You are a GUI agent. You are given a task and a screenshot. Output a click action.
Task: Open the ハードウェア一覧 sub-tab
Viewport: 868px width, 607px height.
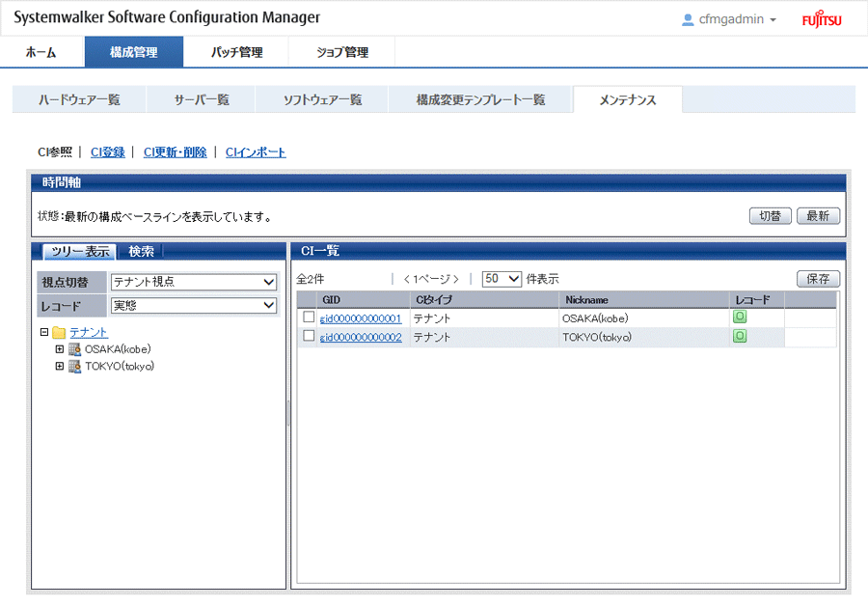pyautogui.click(x=79, y=99)
